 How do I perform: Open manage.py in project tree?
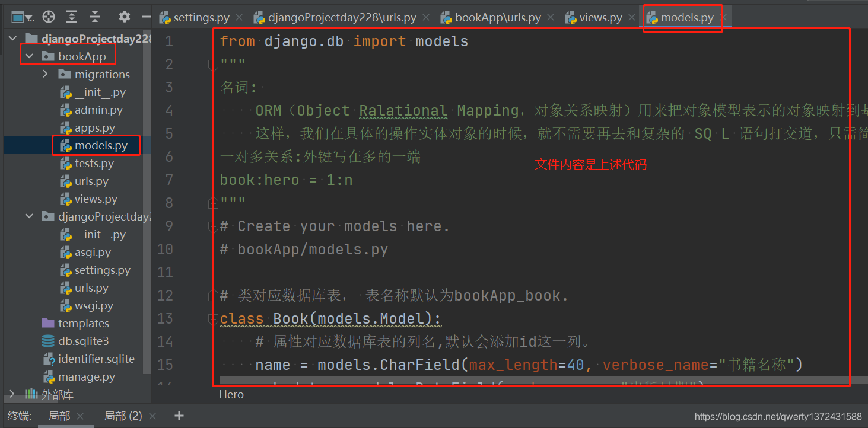pyautogui.click(x=87, y=377)
